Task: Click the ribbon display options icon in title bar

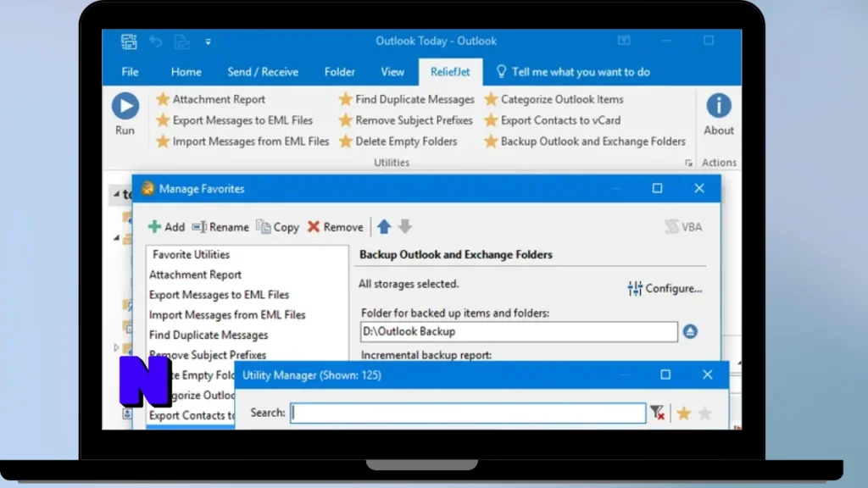Action: (x=624, y=41)
